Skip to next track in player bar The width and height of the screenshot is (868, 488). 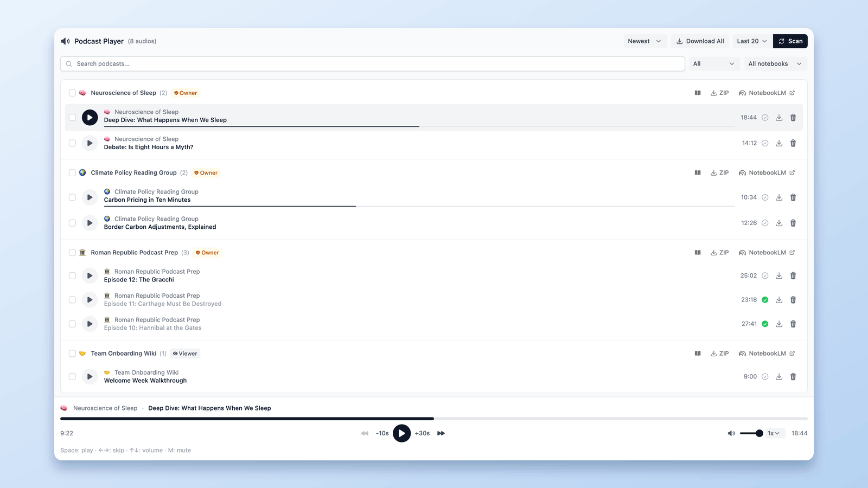[441, 433]
